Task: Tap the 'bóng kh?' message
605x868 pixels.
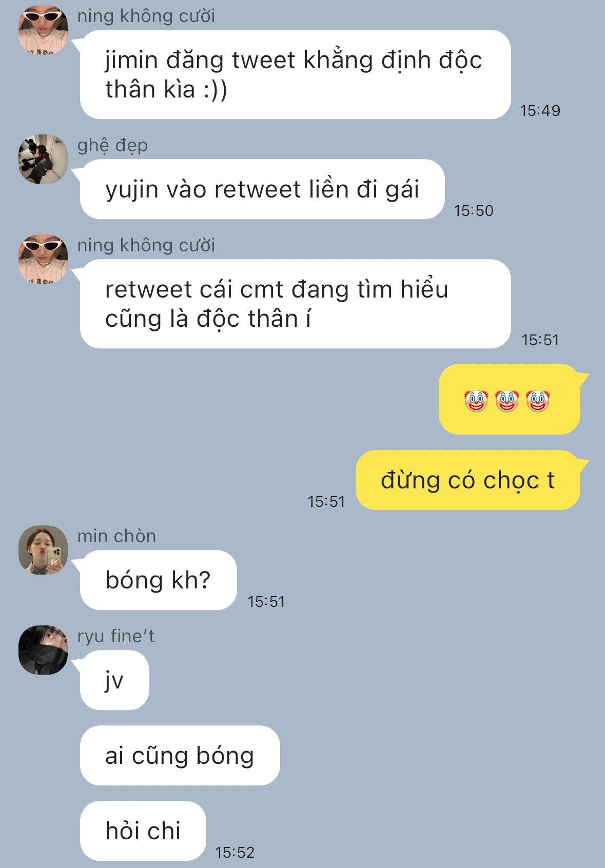Action: (159, 580)
